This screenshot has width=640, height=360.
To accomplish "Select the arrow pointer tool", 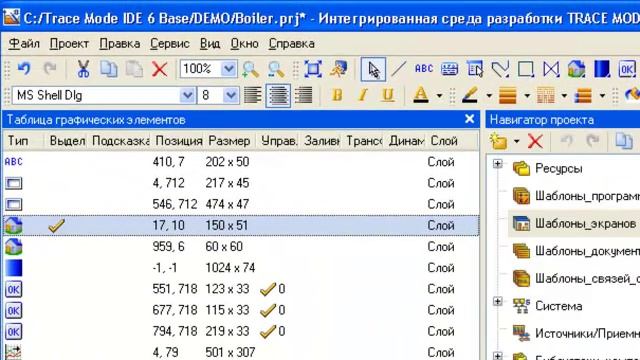I will pyautogui.click(x=373, y=69).
